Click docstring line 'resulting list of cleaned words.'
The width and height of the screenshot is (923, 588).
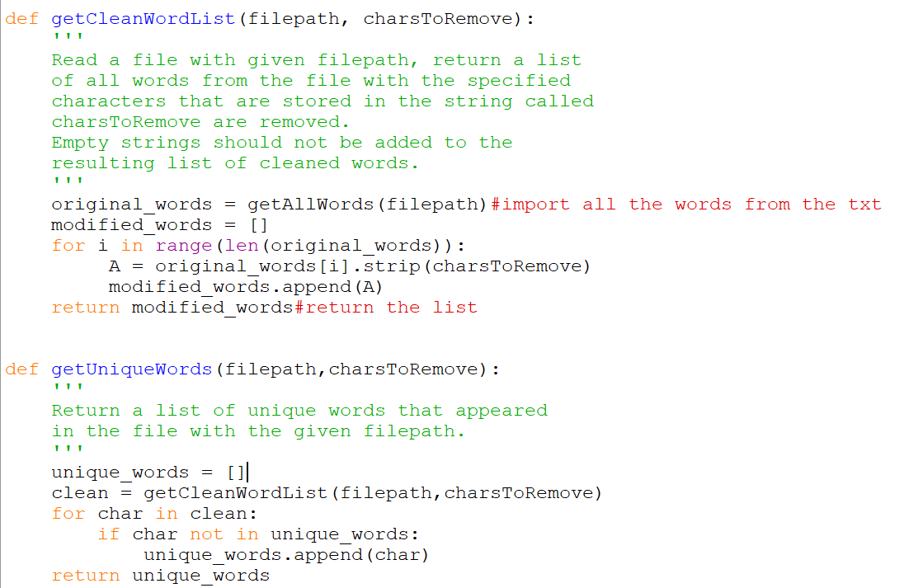coord(235,163)
